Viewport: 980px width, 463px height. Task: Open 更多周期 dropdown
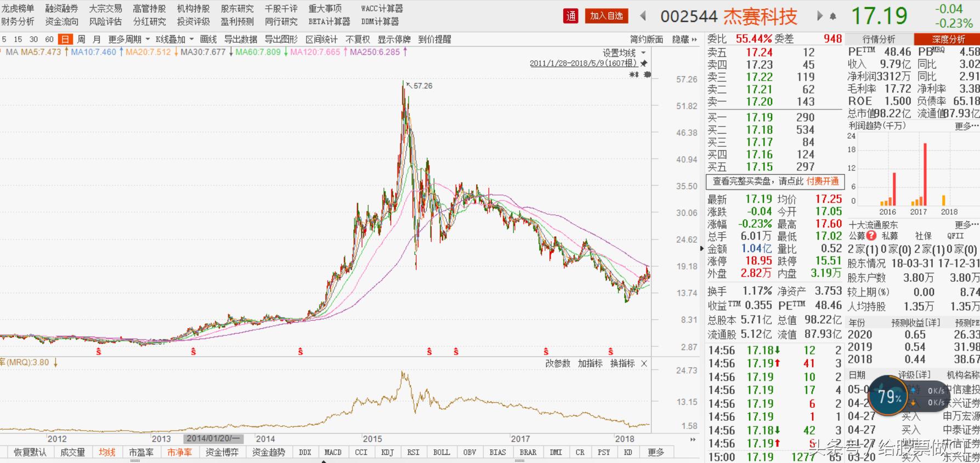[129, 39]
